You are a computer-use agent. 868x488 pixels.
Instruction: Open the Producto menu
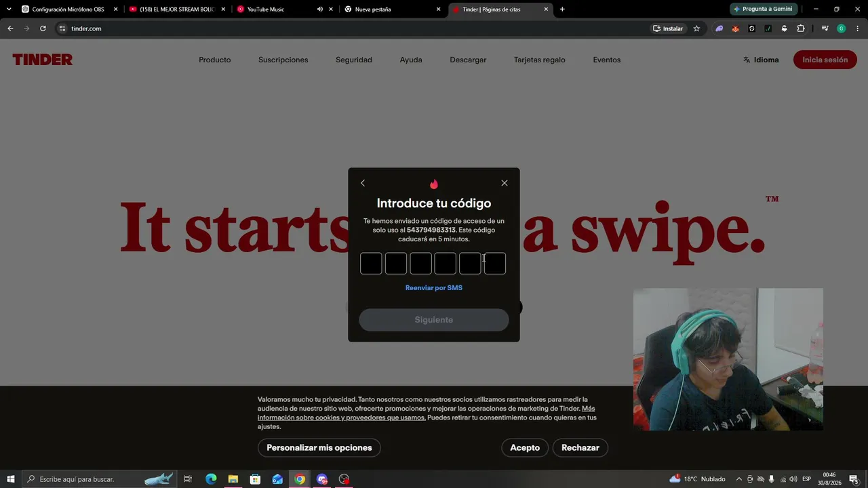[215, 60]
